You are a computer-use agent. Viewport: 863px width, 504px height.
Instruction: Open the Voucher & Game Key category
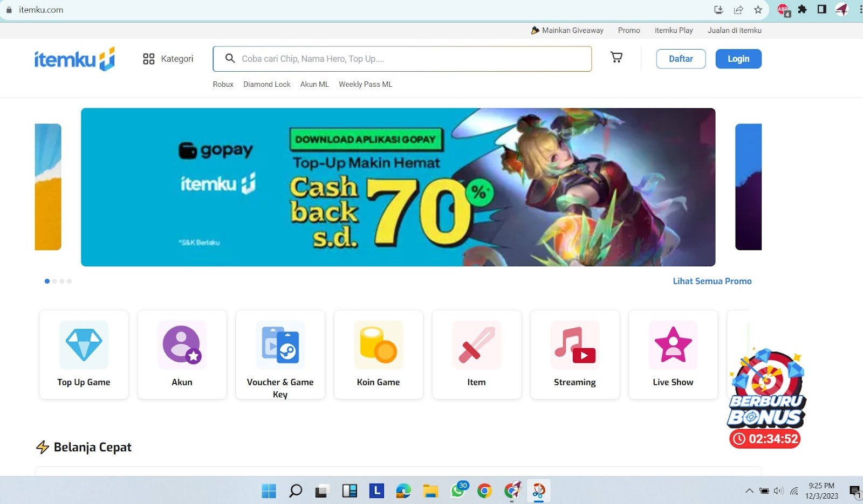pyautogui.click(x=280, y=355)
